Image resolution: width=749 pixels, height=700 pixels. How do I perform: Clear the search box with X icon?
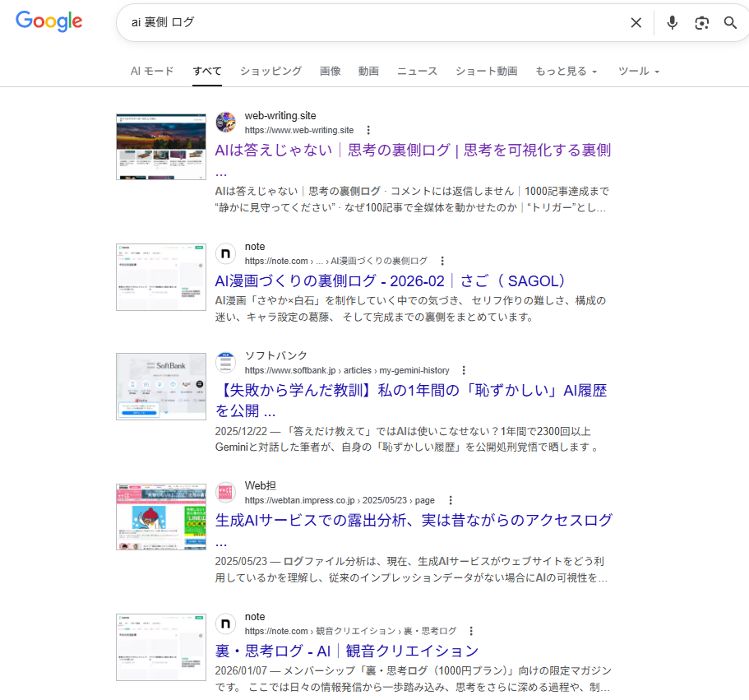[x=636, y=23]
